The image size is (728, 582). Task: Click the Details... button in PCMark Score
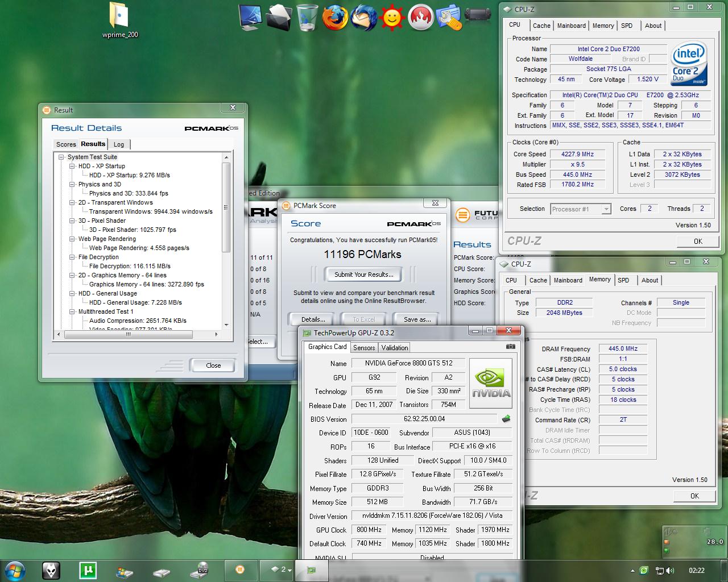[313, 319]
